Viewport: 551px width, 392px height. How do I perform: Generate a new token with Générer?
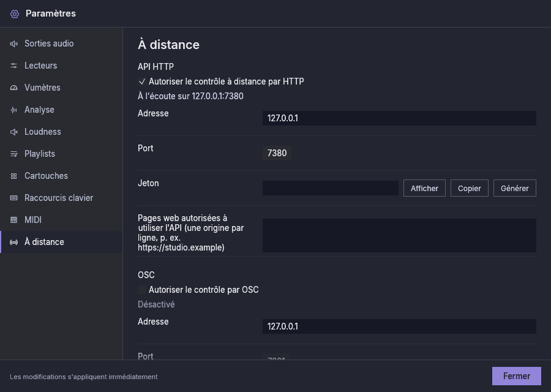[x=515, y=189]
